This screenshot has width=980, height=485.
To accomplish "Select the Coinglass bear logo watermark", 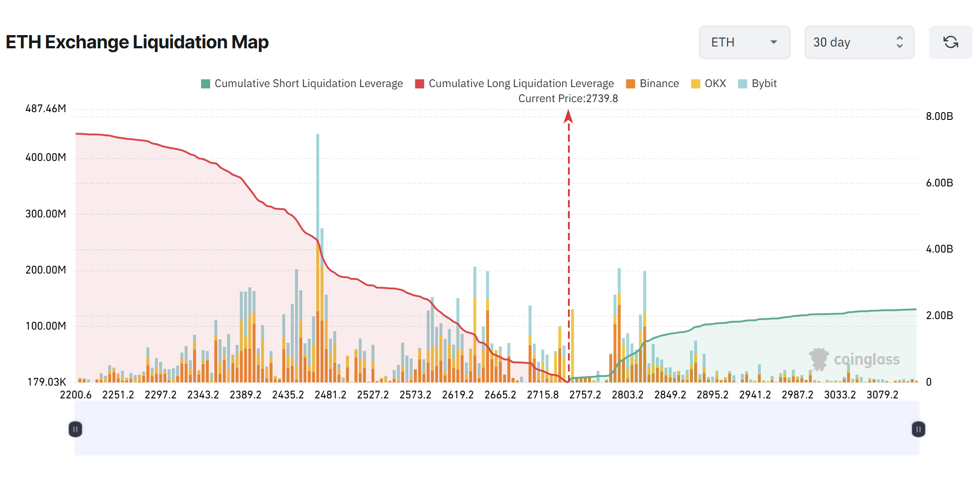I will (x=820, y=358).
